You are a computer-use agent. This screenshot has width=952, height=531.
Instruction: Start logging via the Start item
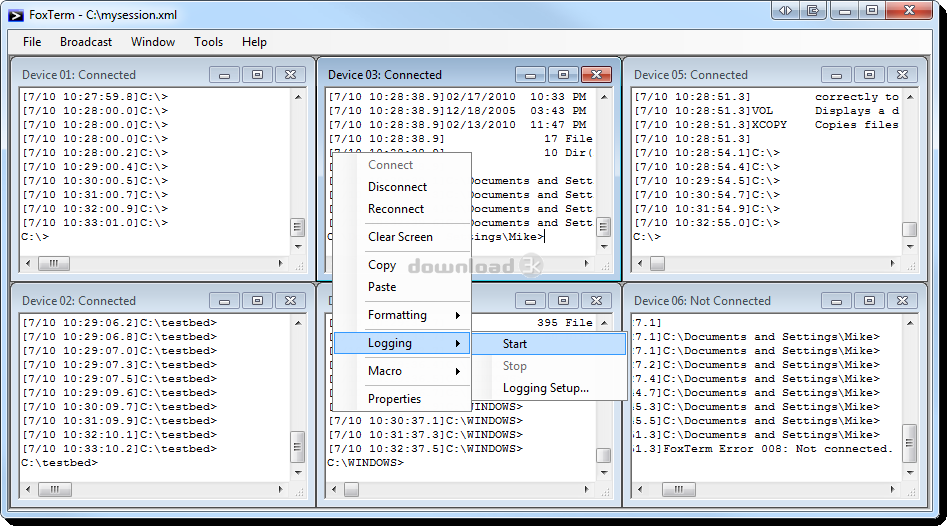click(x=548, y=343)
